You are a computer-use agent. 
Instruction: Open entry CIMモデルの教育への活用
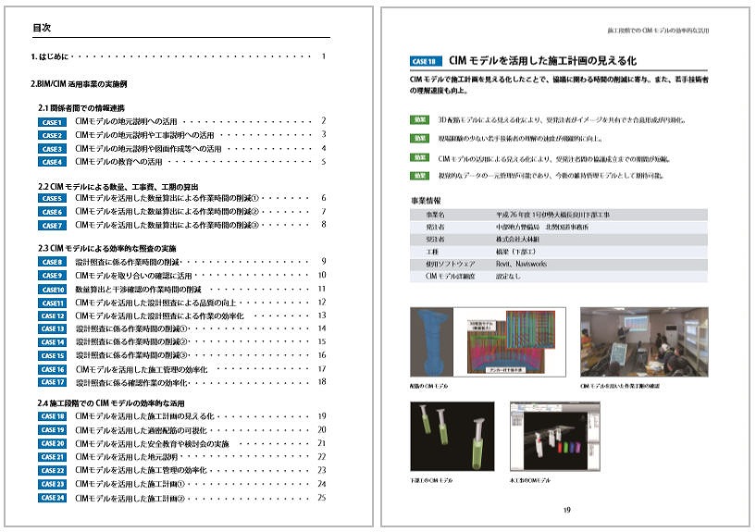[x=118, y=162]
